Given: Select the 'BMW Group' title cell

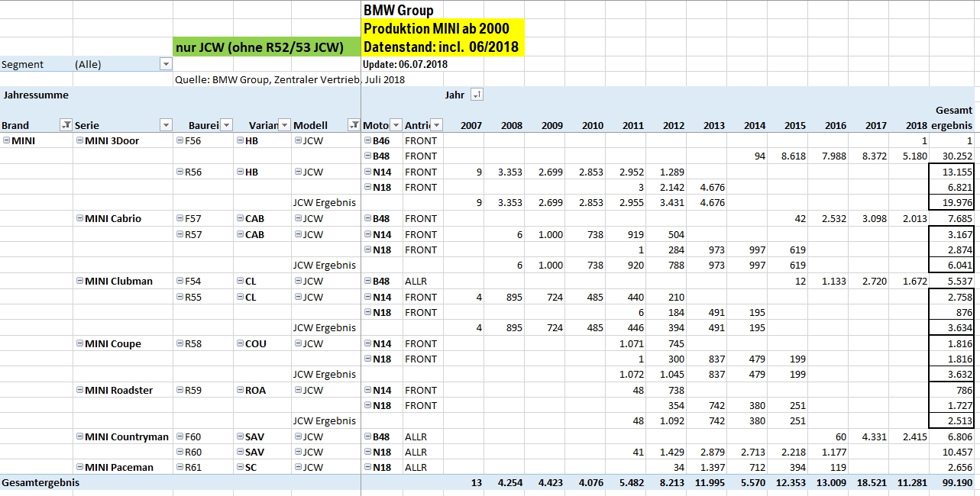Looking at the screenshot, I should tap(399, 10).
